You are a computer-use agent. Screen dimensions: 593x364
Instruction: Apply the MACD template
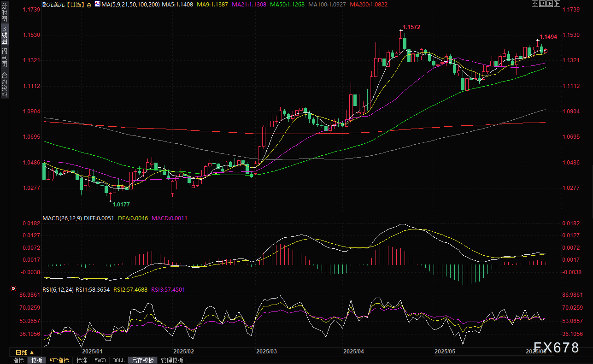[x=100, y=360]
